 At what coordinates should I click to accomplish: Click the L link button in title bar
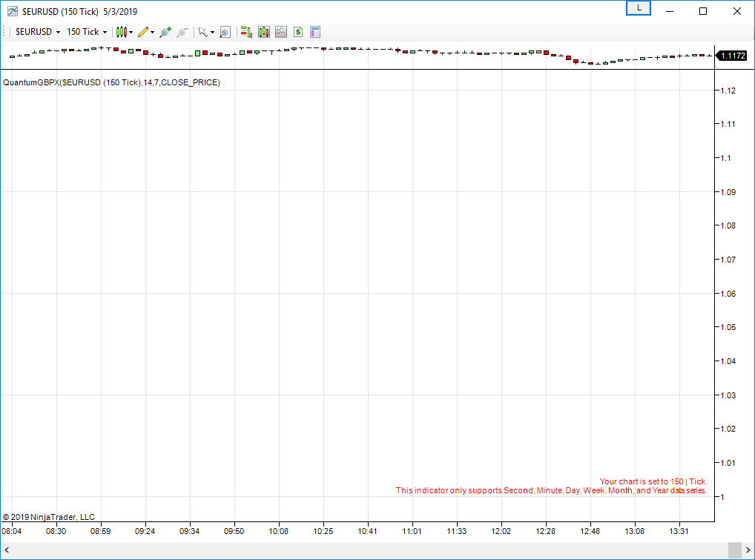tap(639, 8)
